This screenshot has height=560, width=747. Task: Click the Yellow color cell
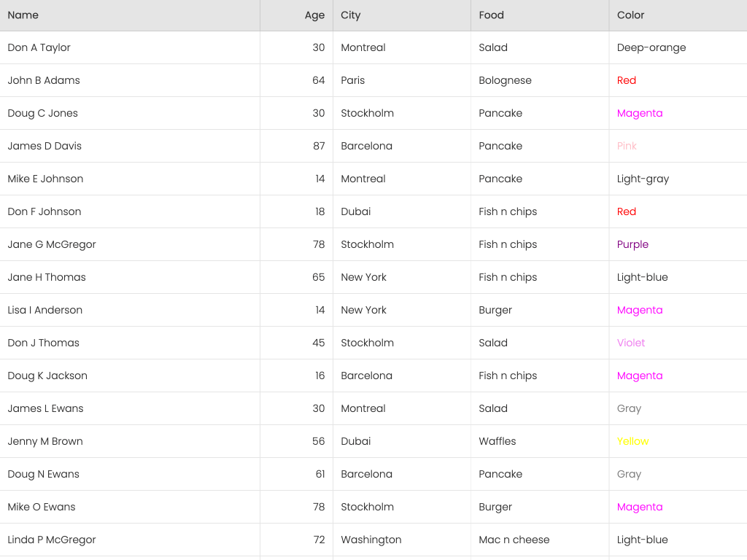[632, 441]
